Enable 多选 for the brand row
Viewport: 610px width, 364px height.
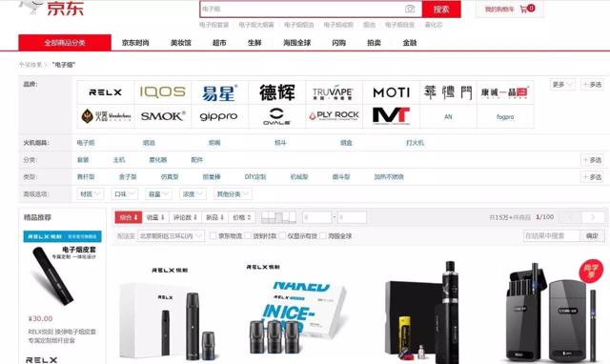pos(592,85)
